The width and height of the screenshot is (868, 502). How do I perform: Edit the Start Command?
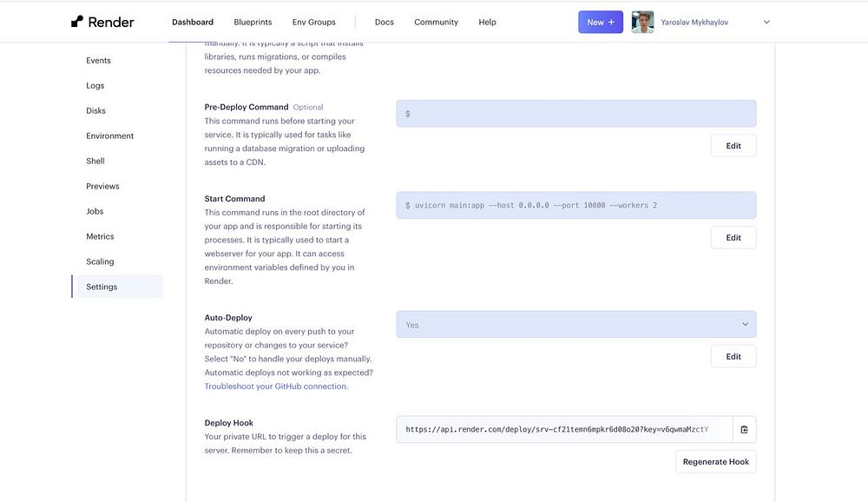click(x=733, y=238)
